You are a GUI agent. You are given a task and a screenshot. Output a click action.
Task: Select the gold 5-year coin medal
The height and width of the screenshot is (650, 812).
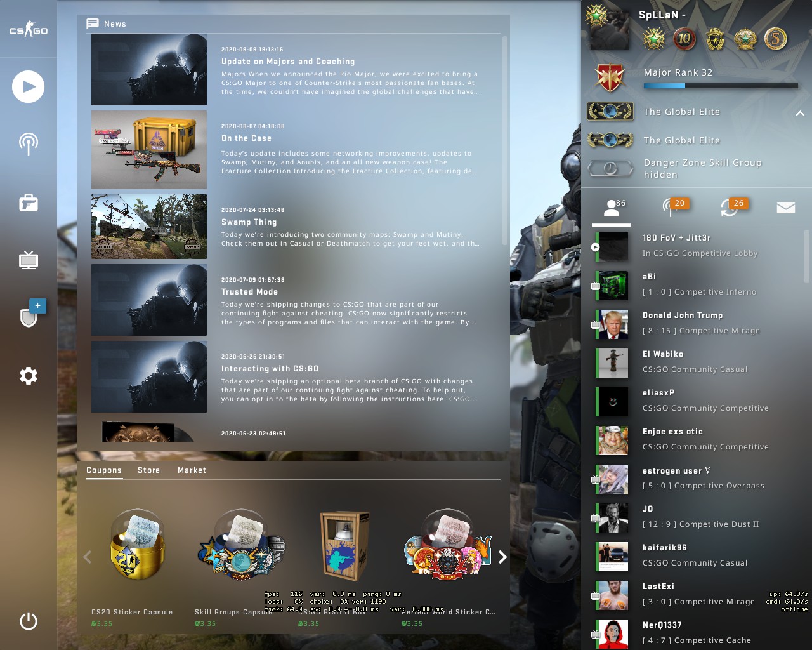coord(775,39)
